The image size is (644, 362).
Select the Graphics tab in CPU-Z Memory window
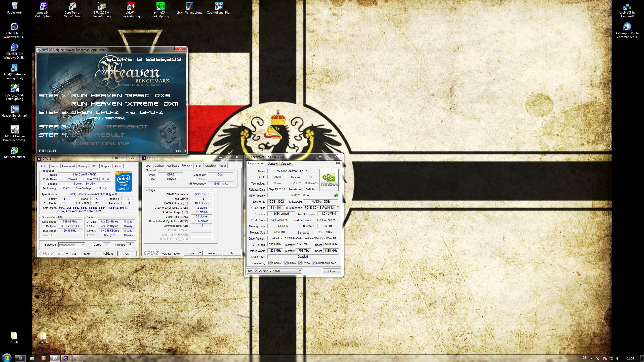[210, 166]
